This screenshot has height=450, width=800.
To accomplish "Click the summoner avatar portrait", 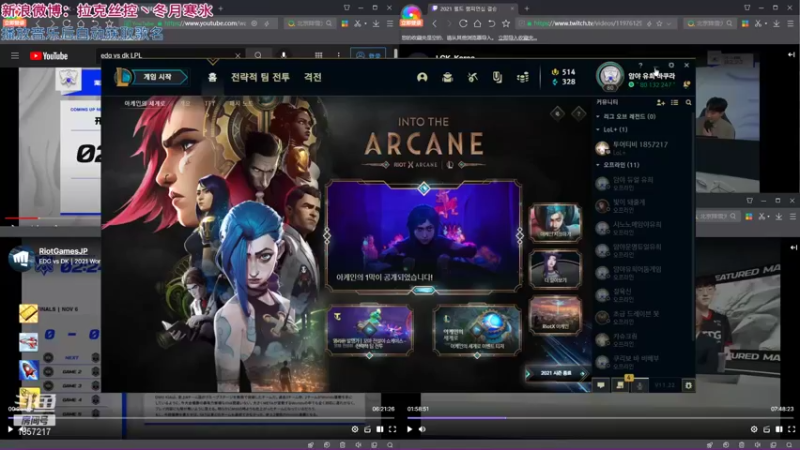I will 610,76.
